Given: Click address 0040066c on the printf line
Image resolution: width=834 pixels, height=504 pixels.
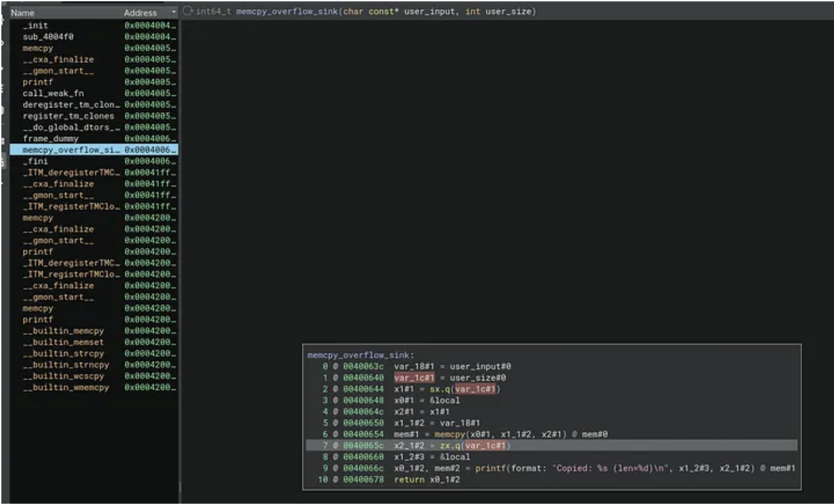Looking at the screenshot, I should tap(363, 468).
